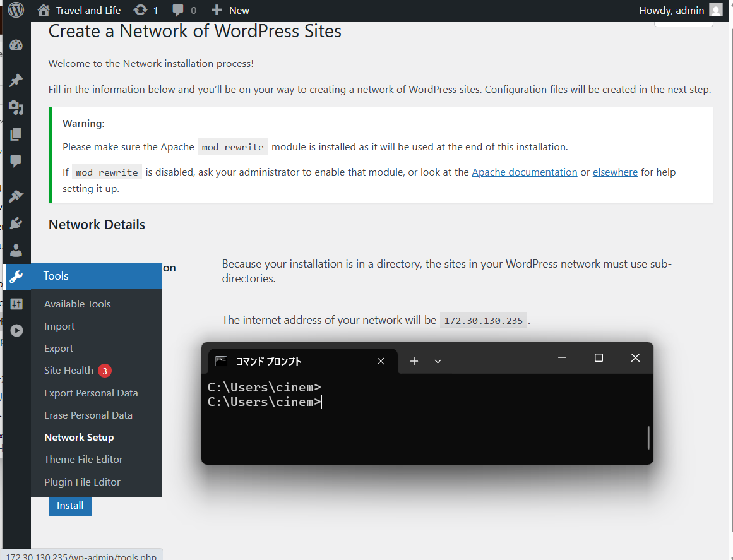Open the Import submenu item
Viewport: 733px width, 560px height.
pos(59,326)
